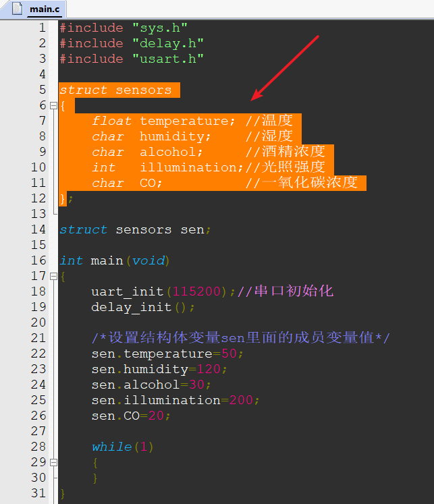This screenshot has height=504, width=434.
Task: Click on line number 1
Action: (x=42, y=28)
